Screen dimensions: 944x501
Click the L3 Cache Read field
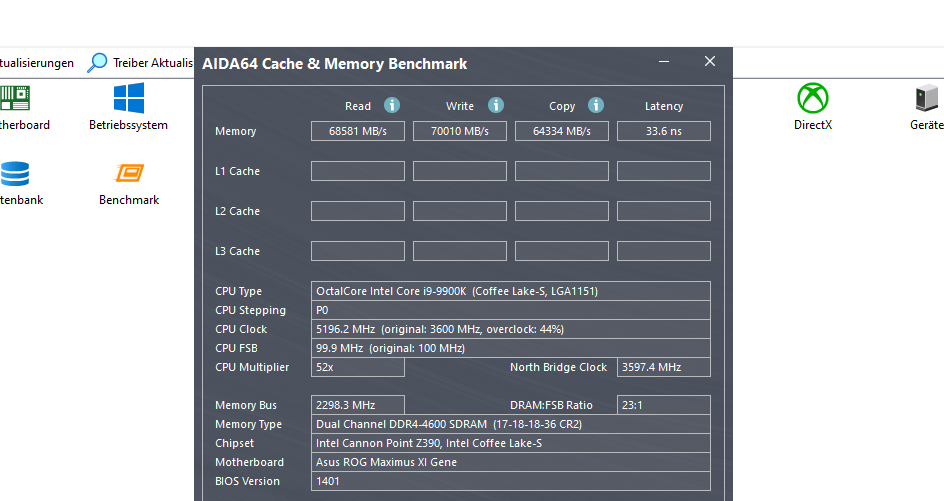[358, 251]
